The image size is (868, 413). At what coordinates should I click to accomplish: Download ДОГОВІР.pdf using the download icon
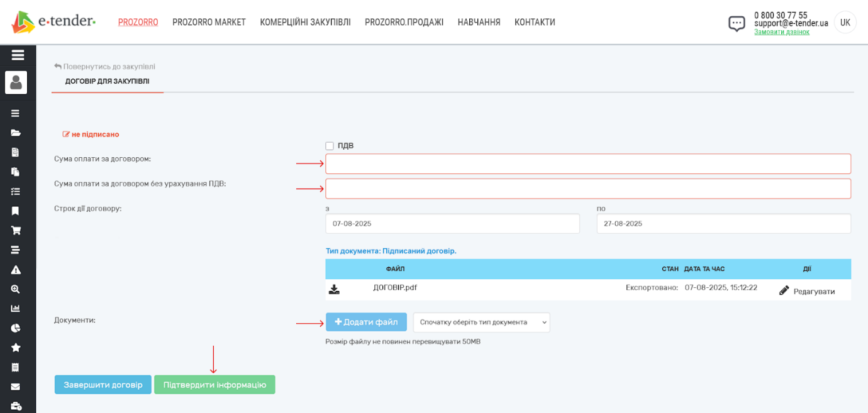334,289
